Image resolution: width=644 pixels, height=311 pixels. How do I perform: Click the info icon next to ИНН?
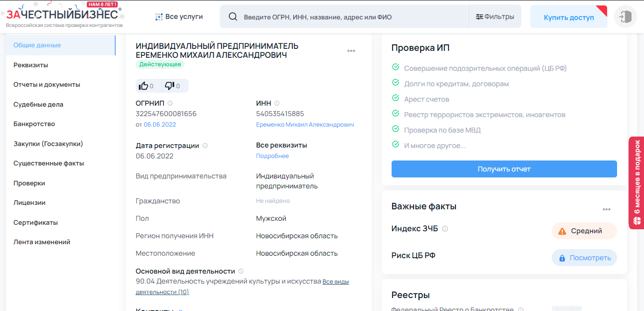click(277, 103)
